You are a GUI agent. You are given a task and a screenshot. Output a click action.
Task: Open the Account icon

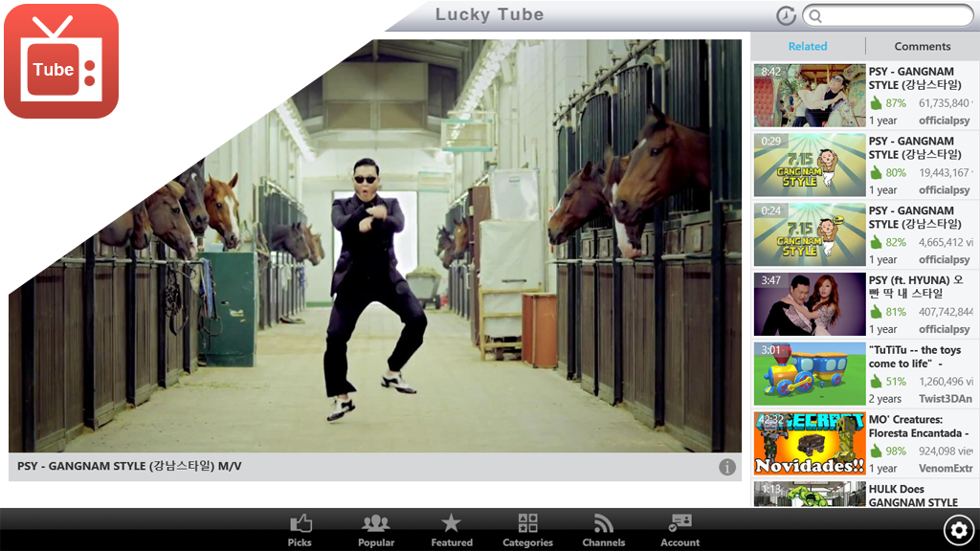click(x=679, y=523)
